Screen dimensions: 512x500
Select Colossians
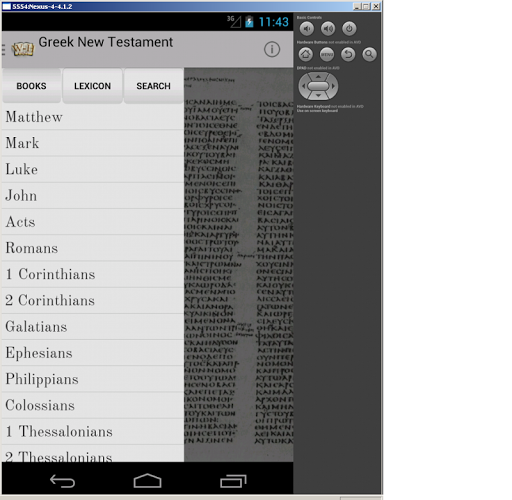(x=93, y=405)
